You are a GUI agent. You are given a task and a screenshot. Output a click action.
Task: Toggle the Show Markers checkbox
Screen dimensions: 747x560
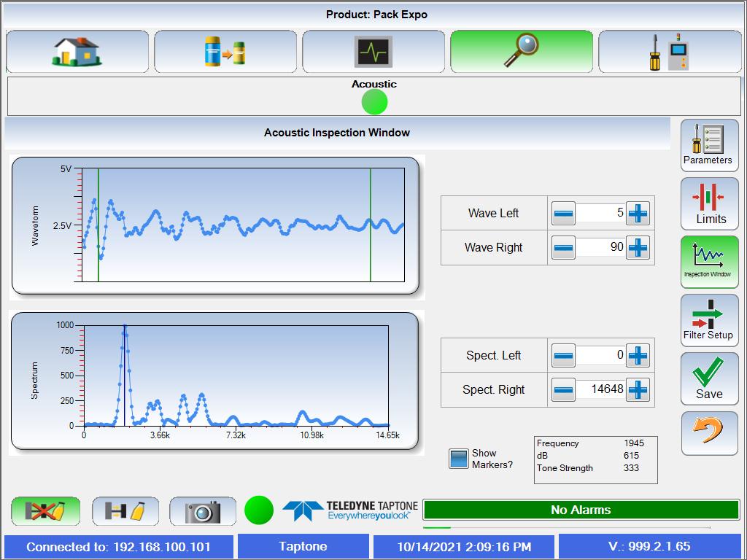pyautogui.click(x=459, y=459)
